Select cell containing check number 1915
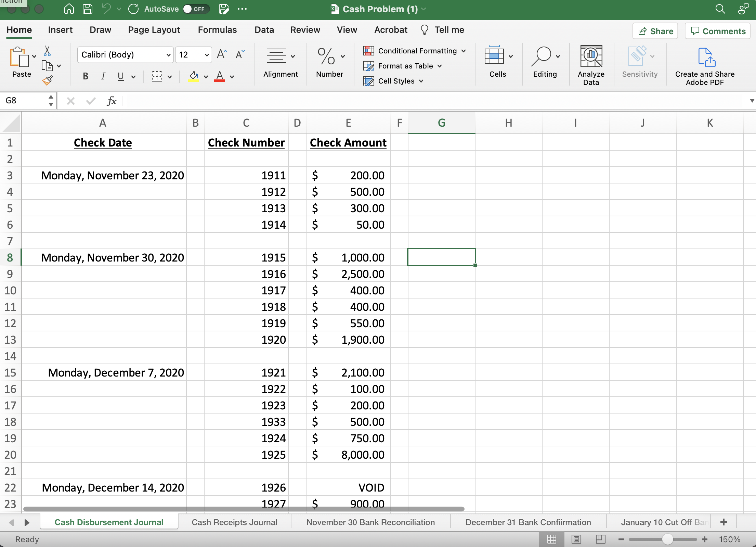Image resolution: width=756 pixels, height=547 pixels. click(x=246, y=257)
